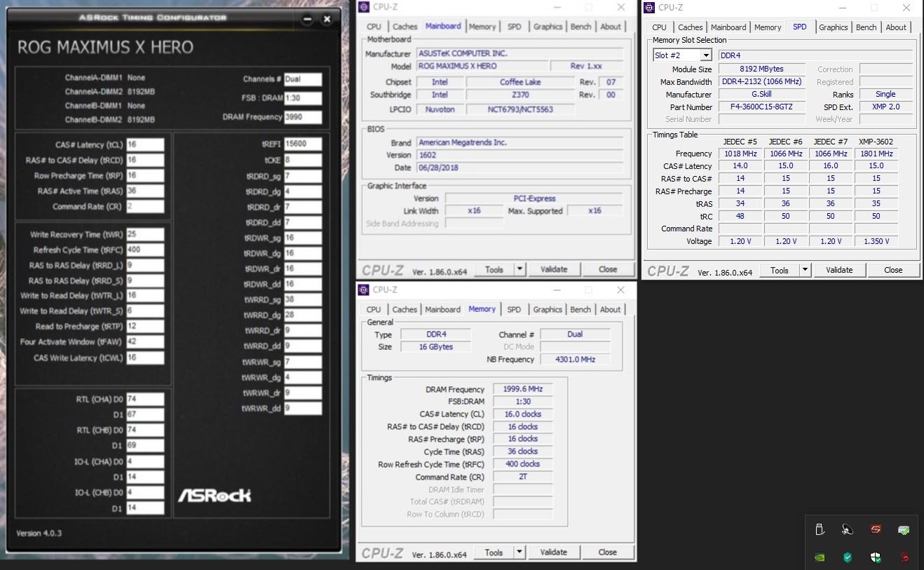This screenshot has height=570, width=924.
Task: Open the Mainboard tab in the Memory window
Action: 442,309
